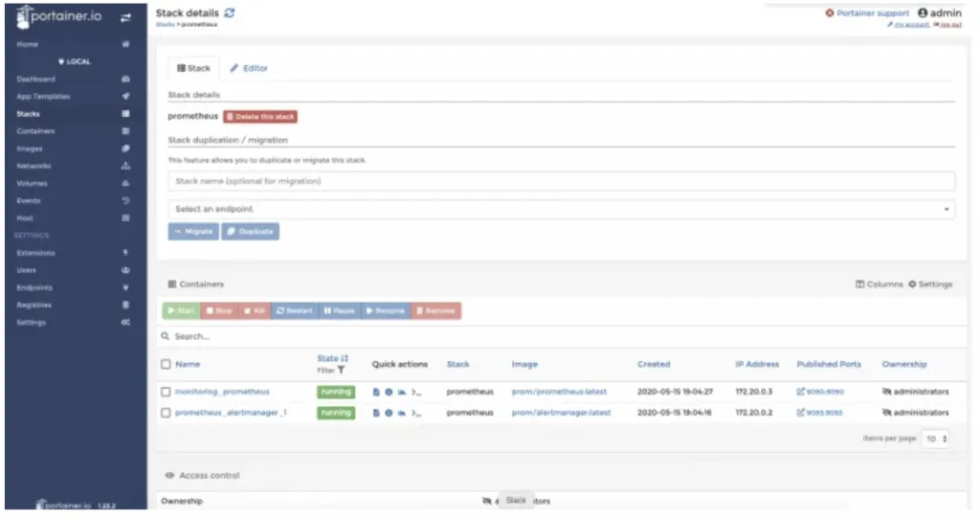
Task: Open the prom/alertmanager:latest image link
Action: pyautogui.click(x=561, y=414)
